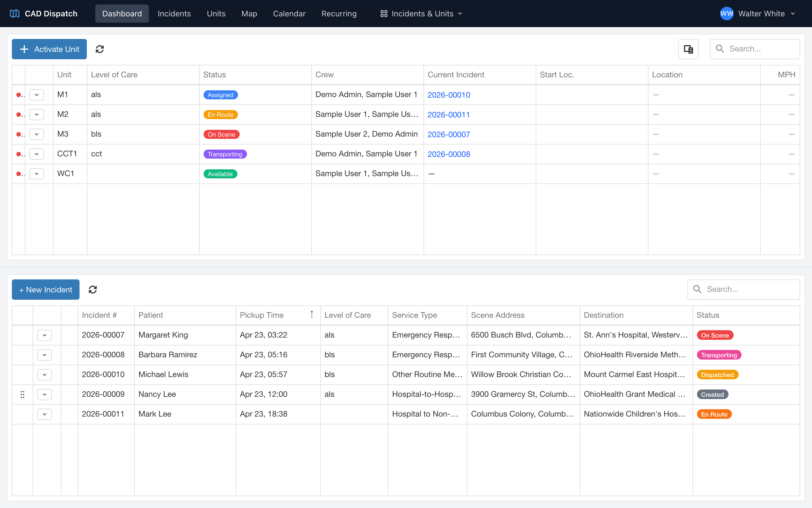The height and width of the screenshot is (508, 812).
Task: Click the New Incident button
Action: (x=46, y=289)
